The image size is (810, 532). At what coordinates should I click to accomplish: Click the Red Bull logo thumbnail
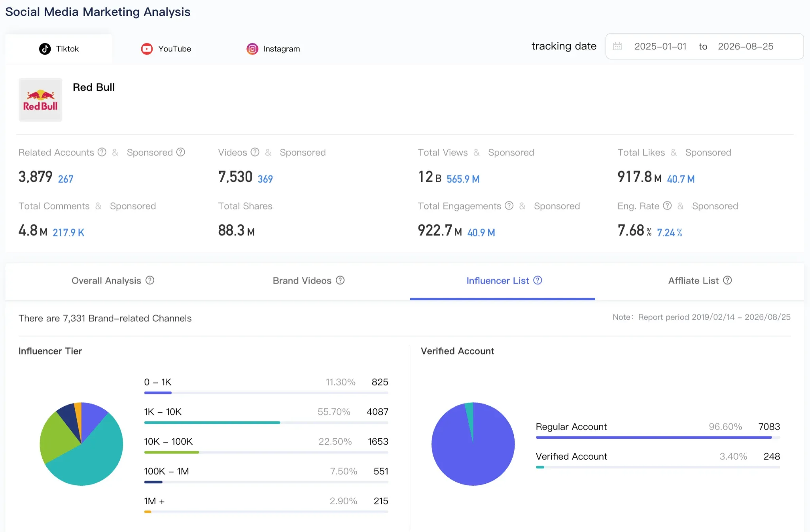[x=40, y=100]
